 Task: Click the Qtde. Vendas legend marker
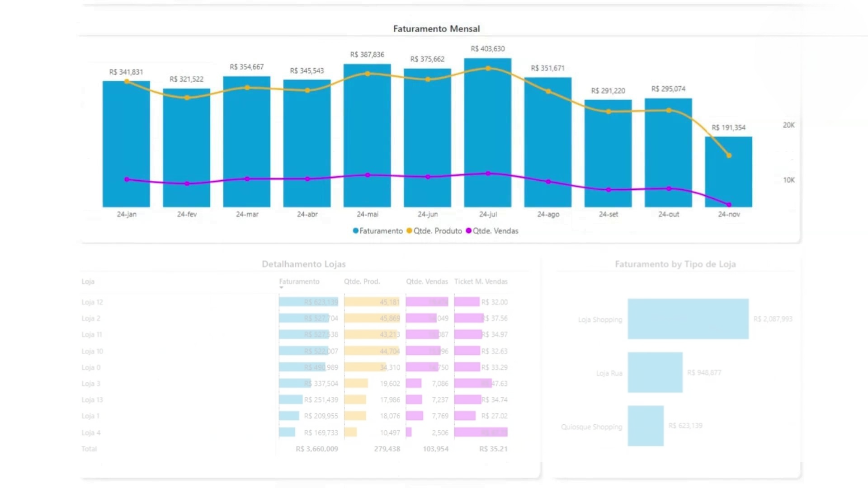468,231
